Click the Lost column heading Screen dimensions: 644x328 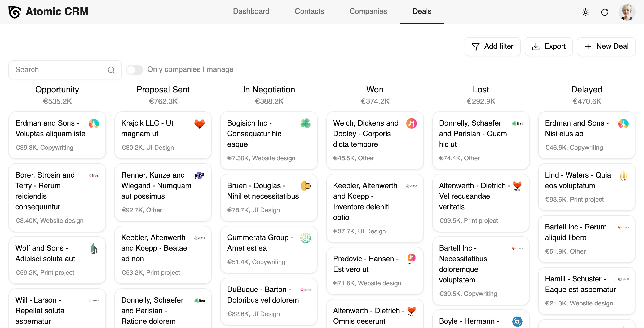click(x=481, y=90)
